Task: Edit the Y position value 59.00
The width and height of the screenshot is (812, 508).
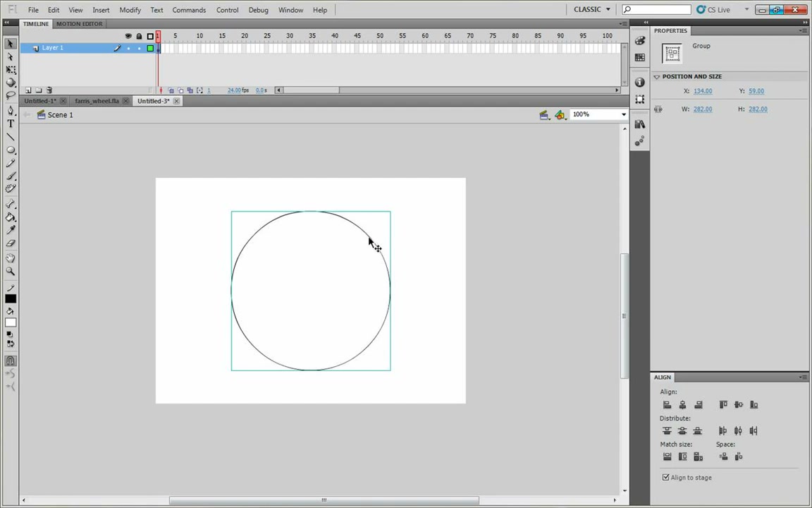Action: (x=756, y=91)
